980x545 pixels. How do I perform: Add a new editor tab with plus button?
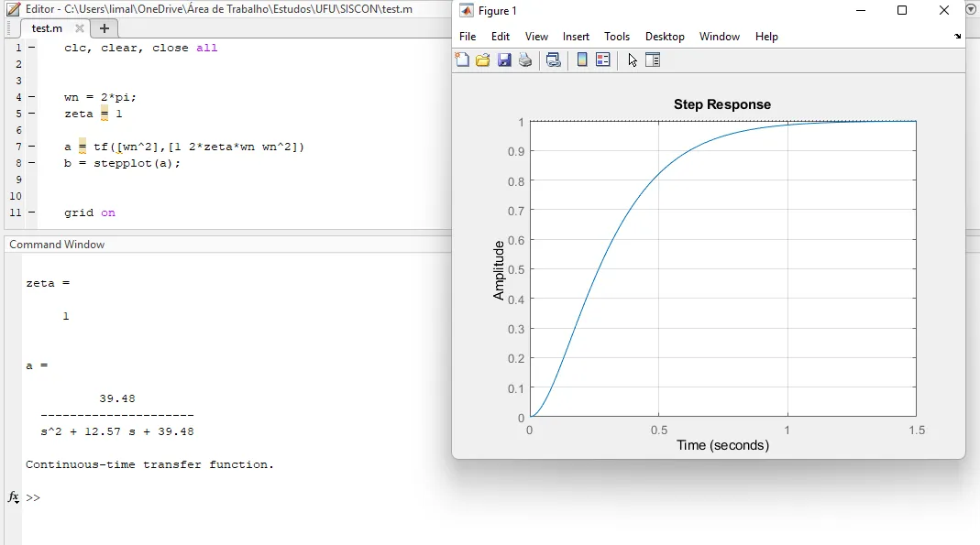point(105,28)
